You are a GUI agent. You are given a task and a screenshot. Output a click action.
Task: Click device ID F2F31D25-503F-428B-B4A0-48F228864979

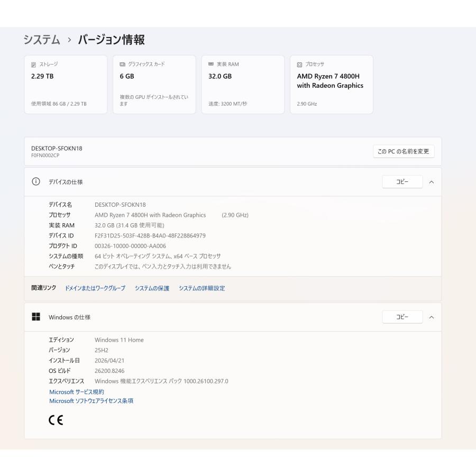(x=150, y=235)
